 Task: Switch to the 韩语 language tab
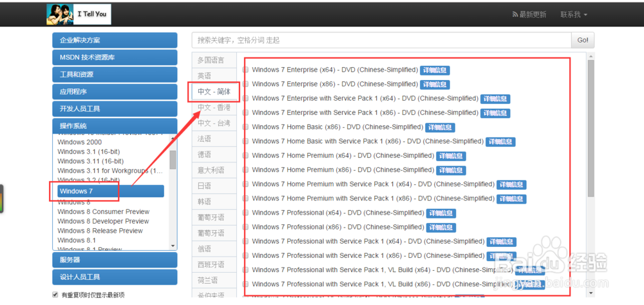[x=214, y=201]
